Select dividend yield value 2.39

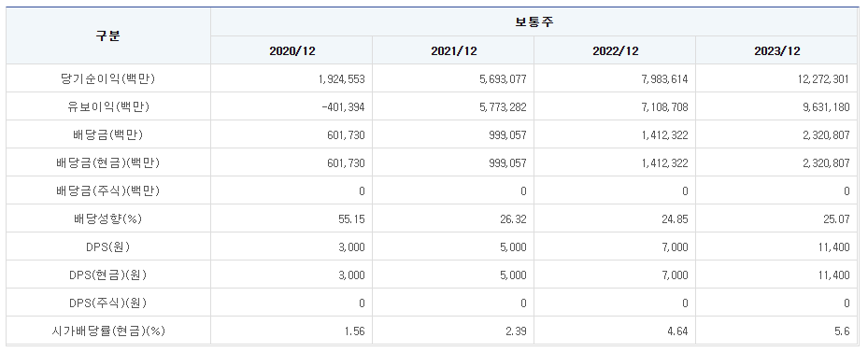coord(516,331)
